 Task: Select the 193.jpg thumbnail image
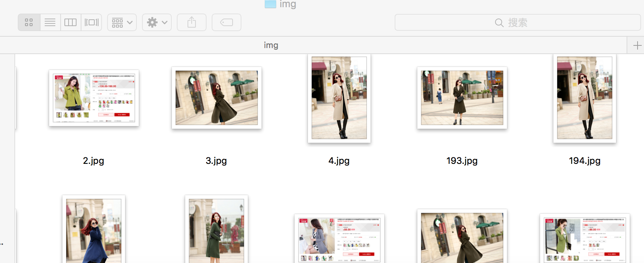462,98
